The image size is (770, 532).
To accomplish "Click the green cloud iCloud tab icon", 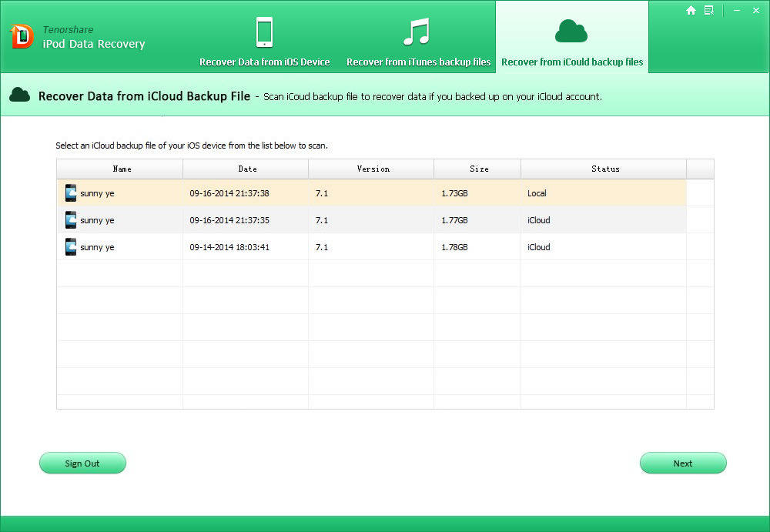I will pos(571,31).
